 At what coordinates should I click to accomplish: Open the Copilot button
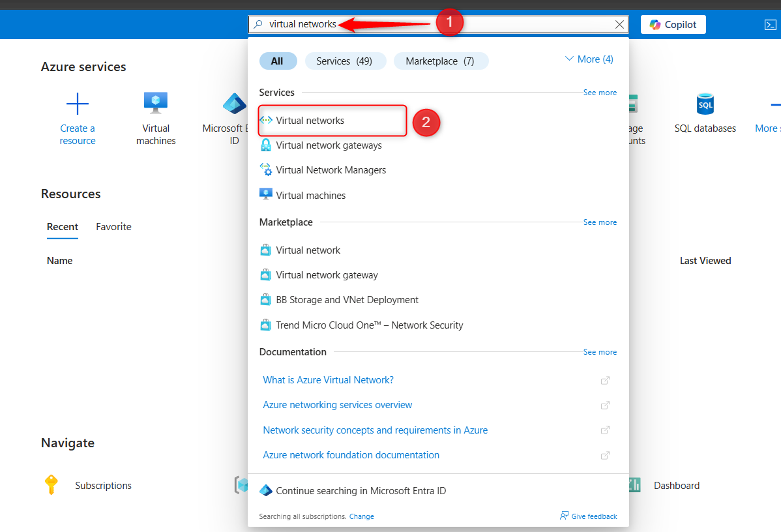(673, 25)
